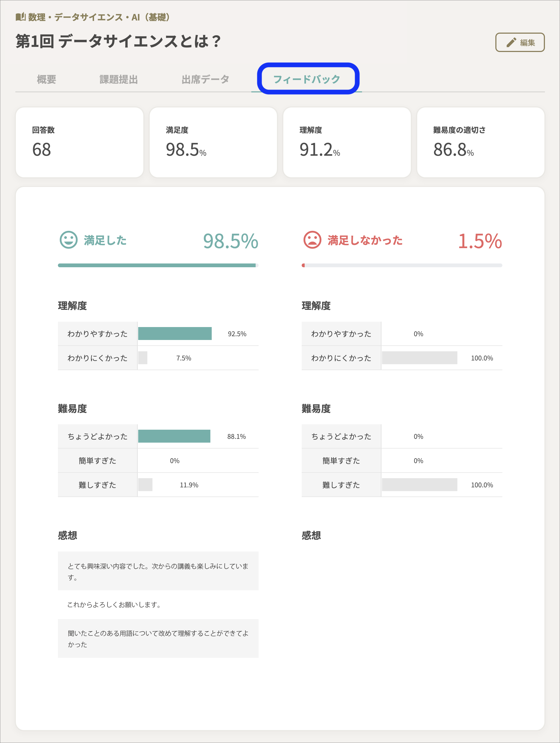Image resolution: width=560 pixels, height=743 pixels.
Task: Click the 難しすぎた 100.0% value under 満足しなかった
Action: (482, 485)
